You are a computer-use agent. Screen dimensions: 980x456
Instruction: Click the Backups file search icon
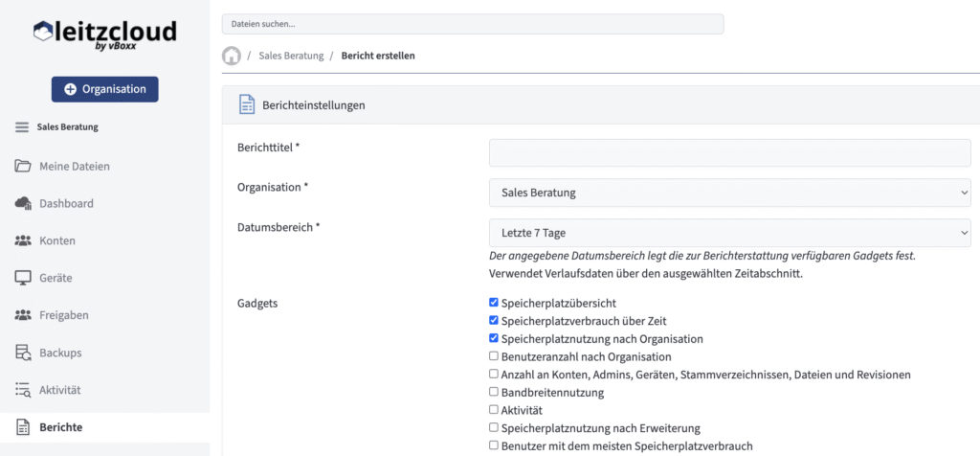[23, 353]
